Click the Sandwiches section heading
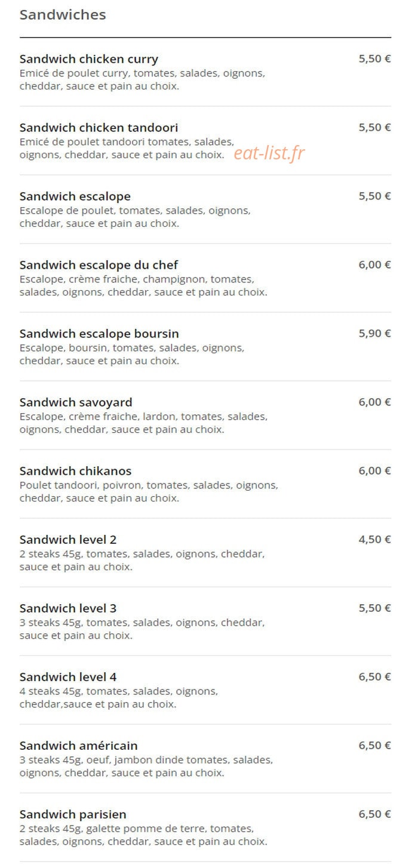This screenshot has width=418, height=868. 63,15
